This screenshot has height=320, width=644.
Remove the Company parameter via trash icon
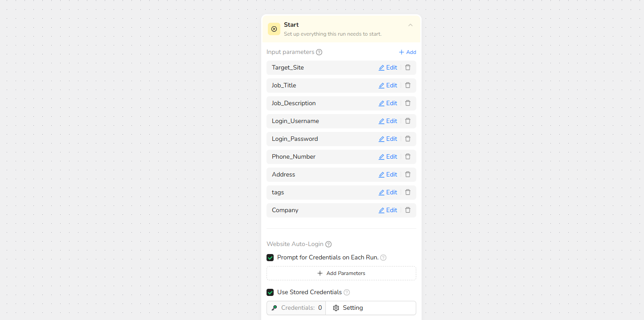pyautogui.click(x=407, y=210)
